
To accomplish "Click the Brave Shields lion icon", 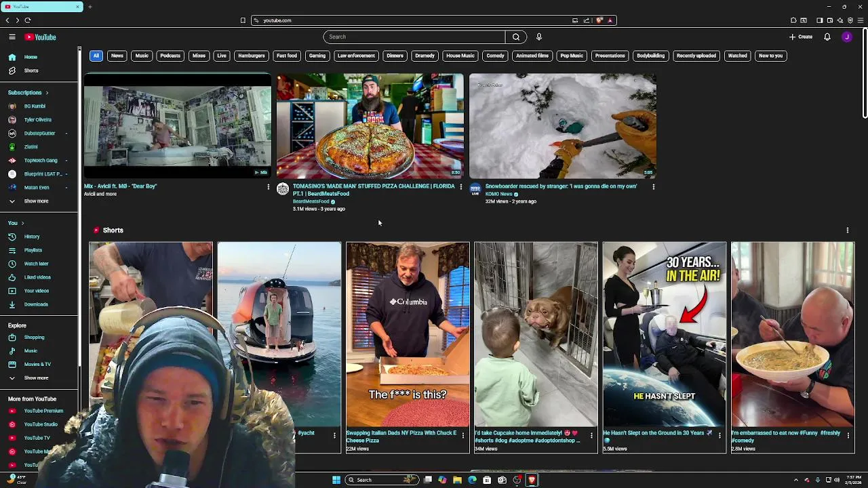I will pos(599,20).
